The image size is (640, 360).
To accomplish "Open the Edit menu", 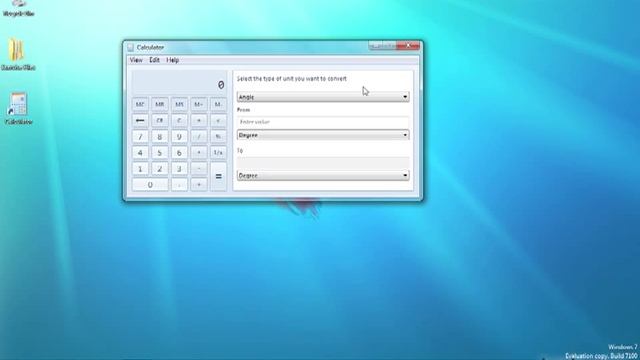I will 154,60.
